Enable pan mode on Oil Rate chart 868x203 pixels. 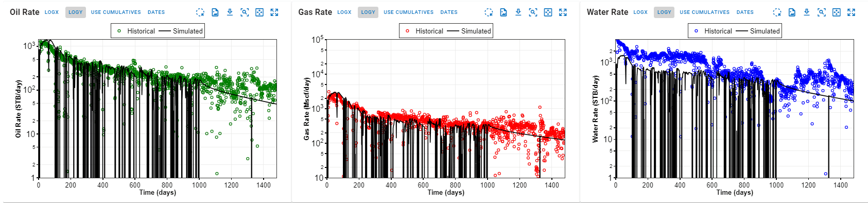click(x=259, y=12)
